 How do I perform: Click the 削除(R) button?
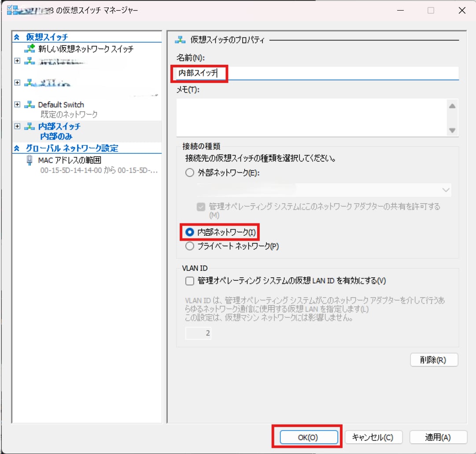point(434,360)
